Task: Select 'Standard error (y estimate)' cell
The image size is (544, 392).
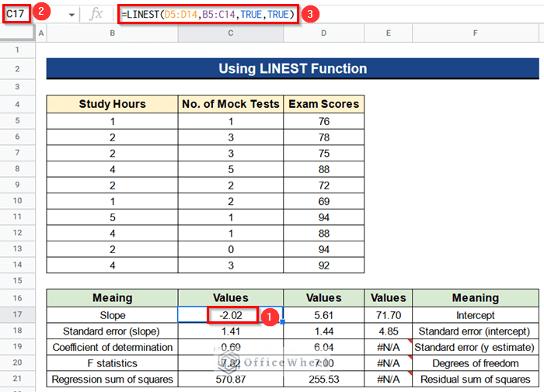Action: coord(476,347)
